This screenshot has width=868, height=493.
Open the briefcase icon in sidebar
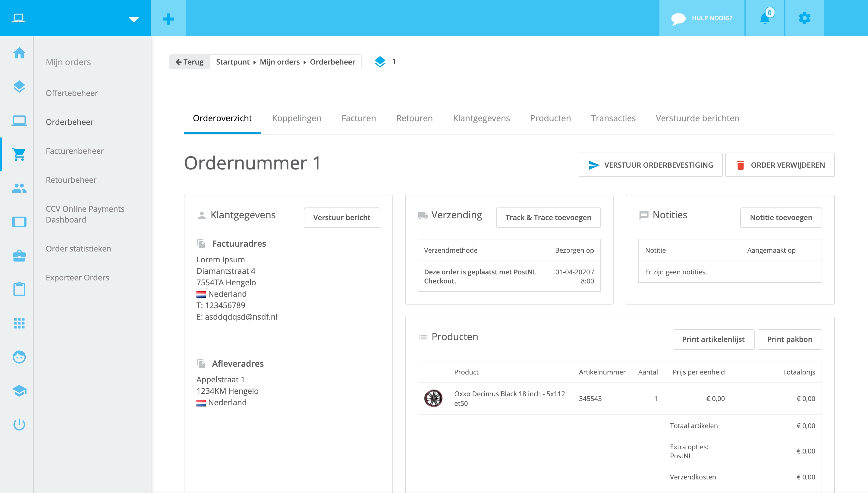tap(19, 256)
